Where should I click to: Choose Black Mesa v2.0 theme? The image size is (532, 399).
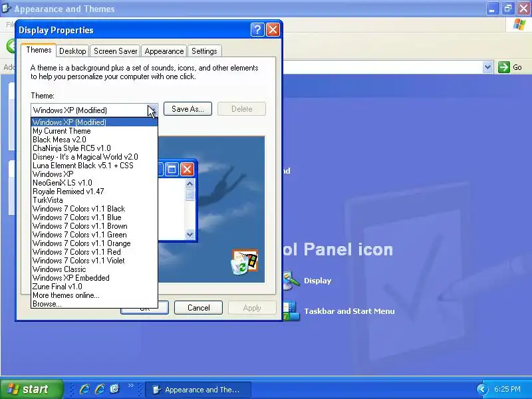[94, 140]
